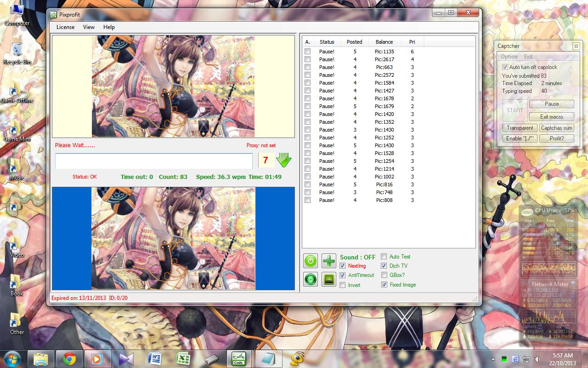Check the box for the Pic:808 row

click(307, 200)
